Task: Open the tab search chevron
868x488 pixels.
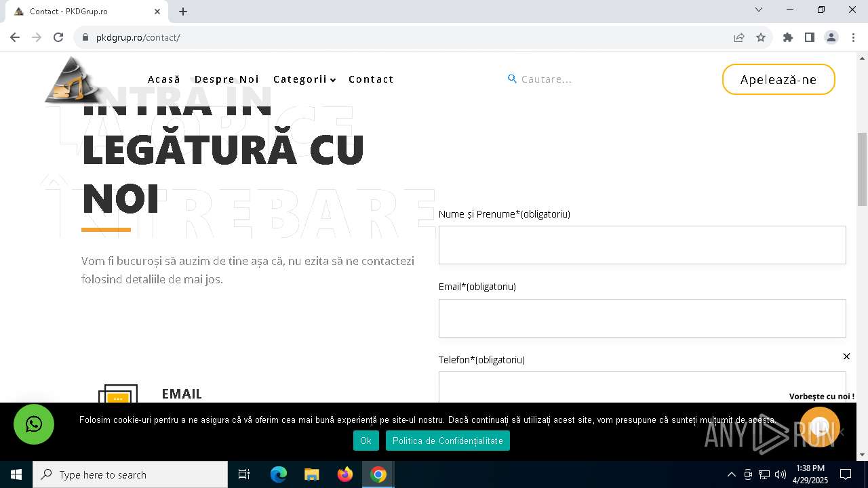Action: tap(759, 10)
